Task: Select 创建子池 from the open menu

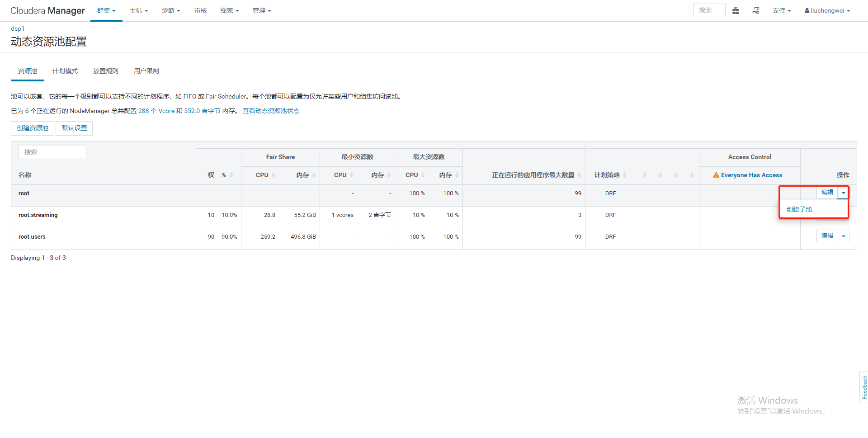Action: [798, 209]
